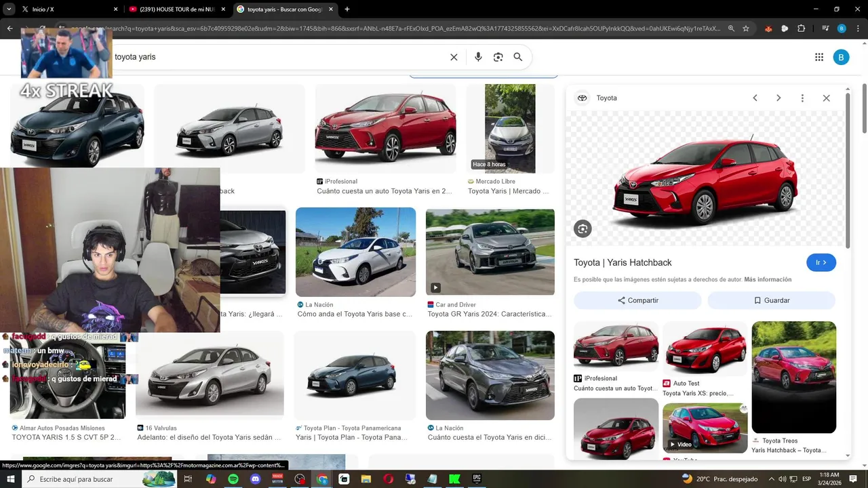Open the notification center icon
The width and height of the screenshot is (868, 488).
tap(853, 479)
